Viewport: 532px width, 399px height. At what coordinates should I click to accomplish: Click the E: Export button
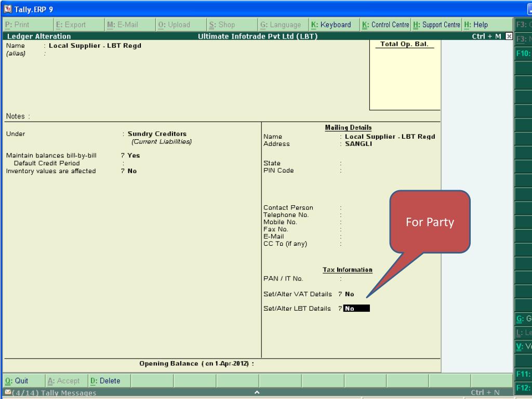[x=79, y=25]
